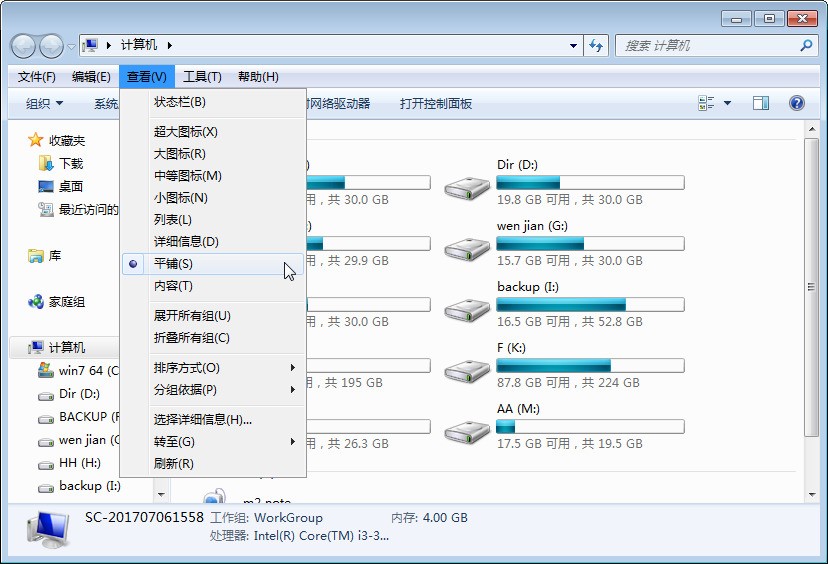Switch view to 内容(T)
828x564 pixels.
213,286
